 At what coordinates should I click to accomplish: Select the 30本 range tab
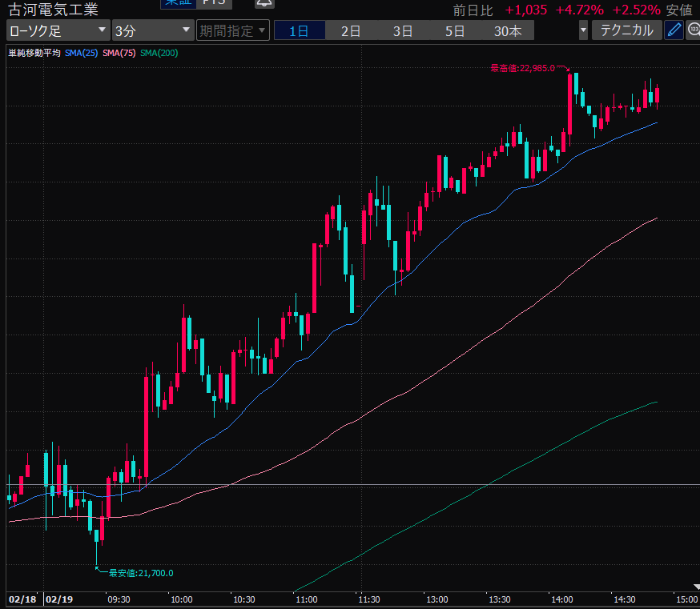point(508,31)
